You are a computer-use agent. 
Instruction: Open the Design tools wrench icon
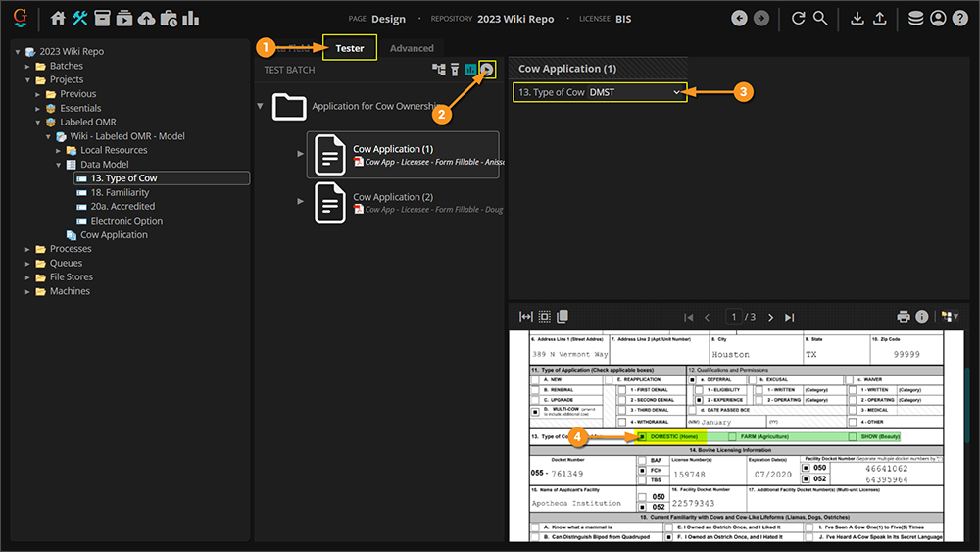pos(80,18)
